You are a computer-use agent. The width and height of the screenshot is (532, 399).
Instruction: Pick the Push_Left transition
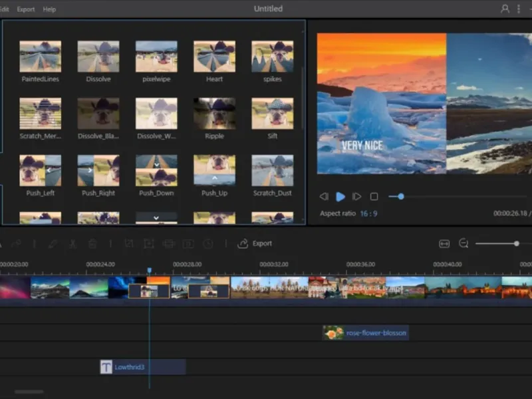point(40,171)
